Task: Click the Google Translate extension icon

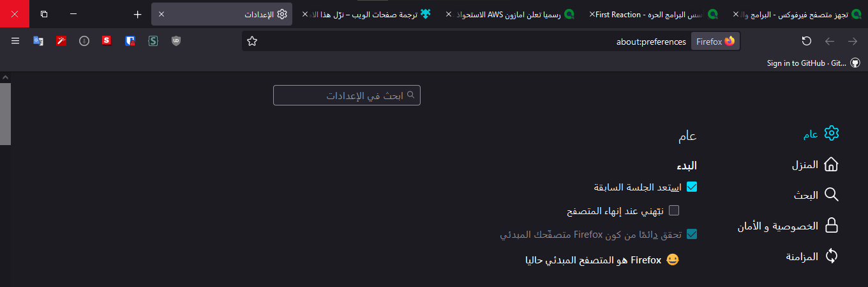Action: pyautogui.click(x=38, y=41)
